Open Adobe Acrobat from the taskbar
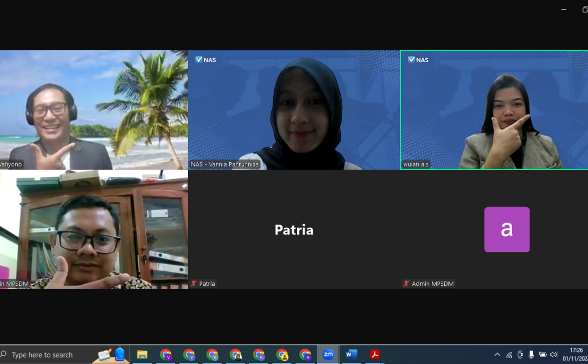 (x=374, y=354)
